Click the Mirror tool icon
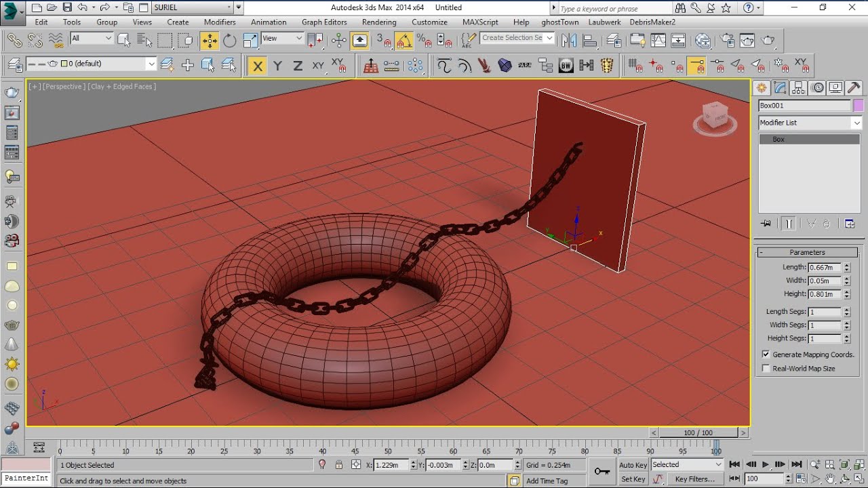Image resolution: width=868 pixels, height=488 pixels. click(x=569, y=40)
